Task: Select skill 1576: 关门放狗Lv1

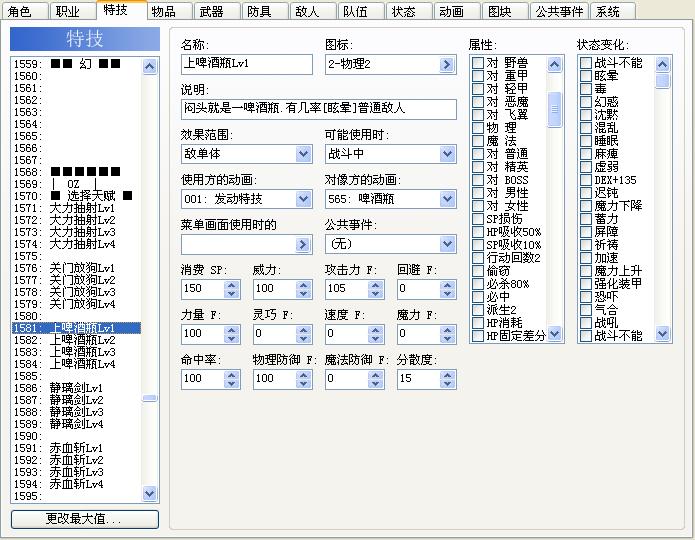Action: pos(76,268)
